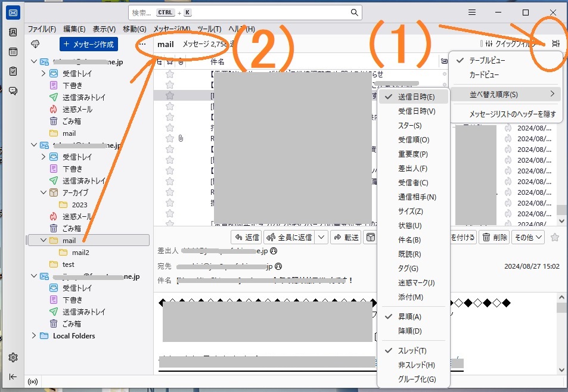The image size is (568, 392).
Task: Open the ツール(T) menu
Action: point(209,29)
